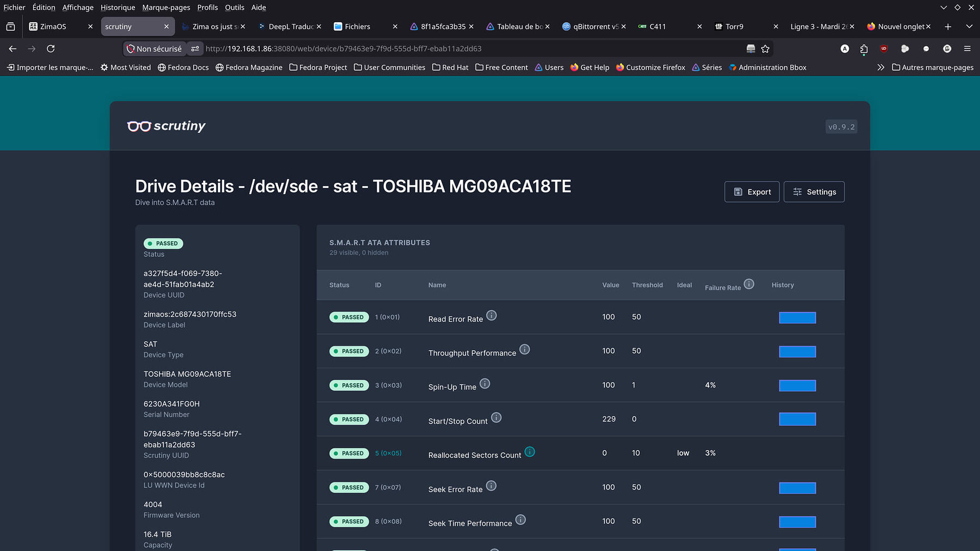Screen dimensions: 980x551
Task: Switch to the qBittorrent tab
Action: [x=593, y=26]
